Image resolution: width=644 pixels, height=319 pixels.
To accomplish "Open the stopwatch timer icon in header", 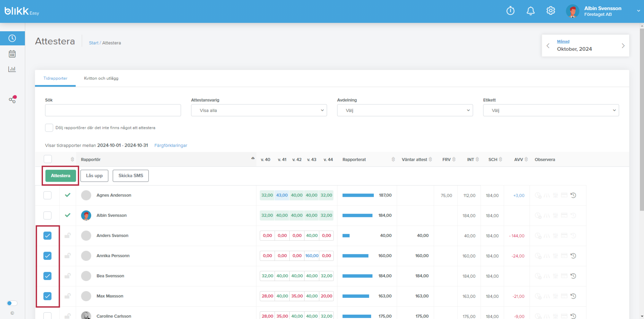I will pos(510,11).
